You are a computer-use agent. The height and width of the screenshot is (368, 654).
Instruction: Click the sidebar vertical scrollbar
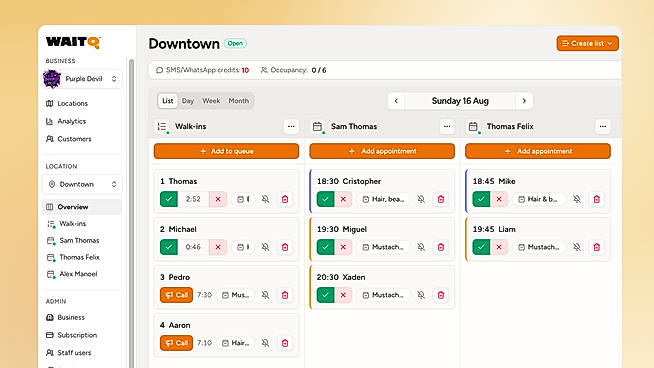click(x=131, y=213)
